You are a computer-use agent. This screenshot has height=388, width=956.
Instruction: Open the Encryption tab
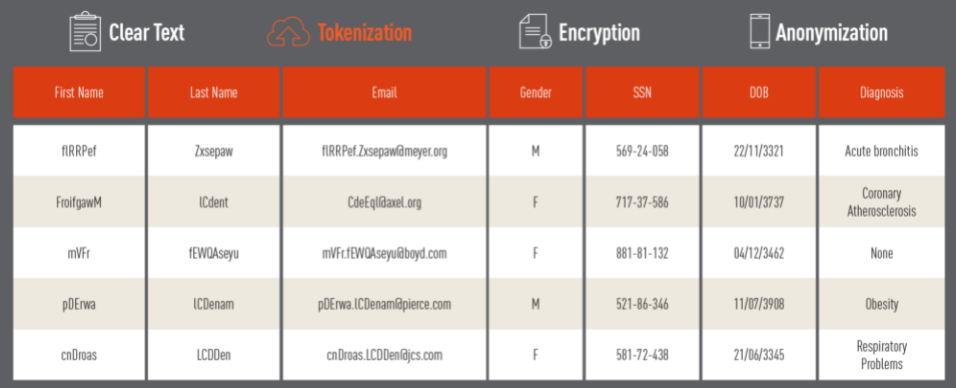[599, 32]
